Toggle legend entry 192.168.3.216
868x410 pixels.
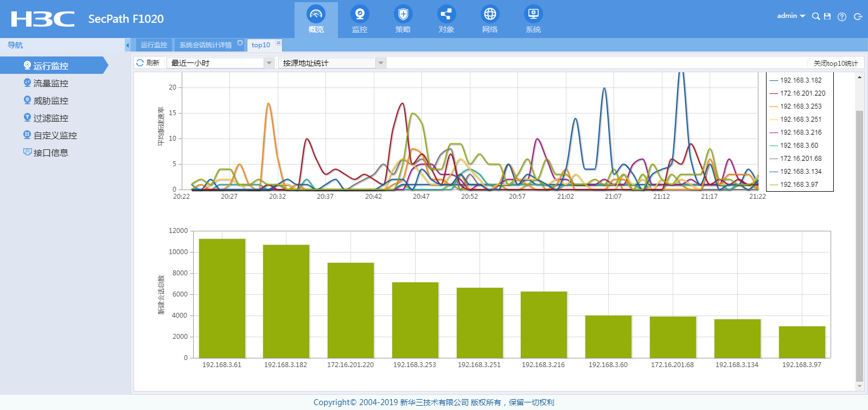(x=796, y=132)
